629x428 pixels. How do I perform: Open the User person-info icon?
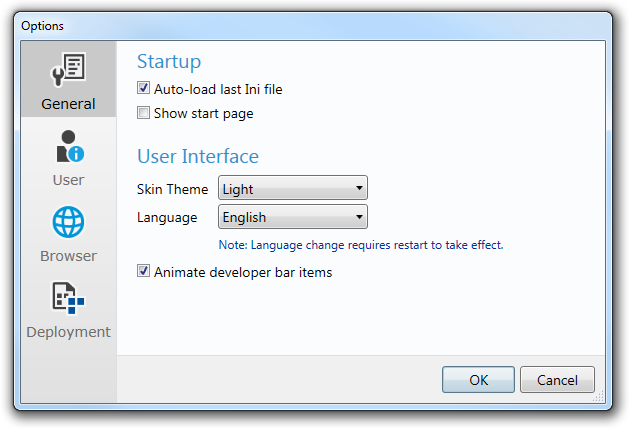pos(70,146)
